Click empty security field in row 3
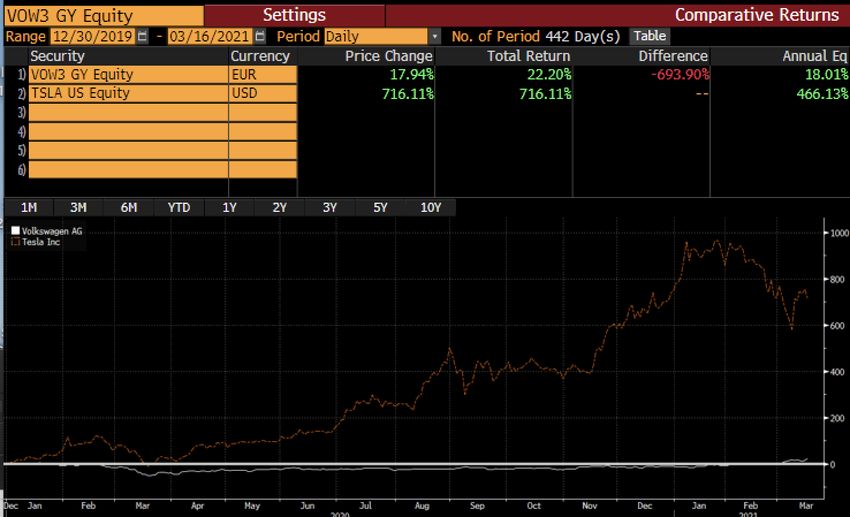The height and width of the screenshot is (517, 850). click(128, 112)
